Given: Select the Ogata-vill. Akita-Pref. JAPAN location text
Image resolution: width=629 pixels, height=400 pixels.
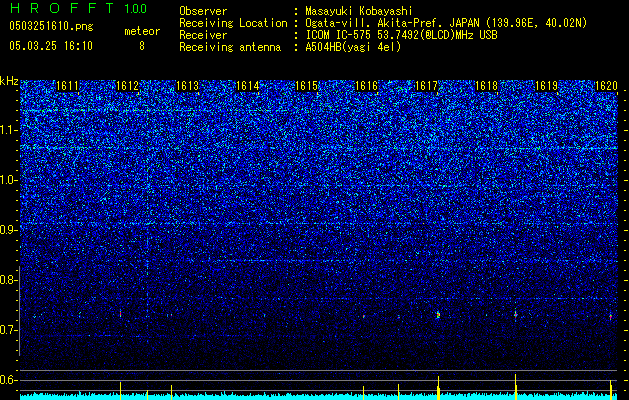Looking at the screenshot, I should tap(446, 23).
